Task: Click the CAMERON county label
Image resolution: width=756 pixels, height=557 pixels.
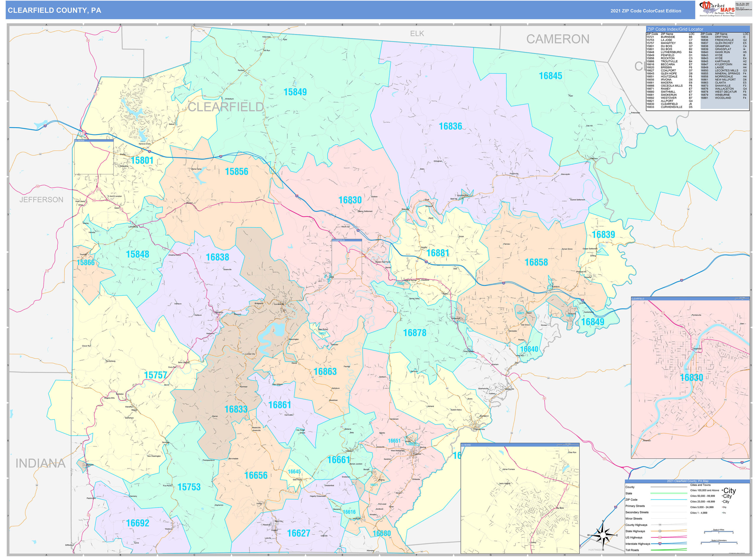Action: click(x=558, y=39)
